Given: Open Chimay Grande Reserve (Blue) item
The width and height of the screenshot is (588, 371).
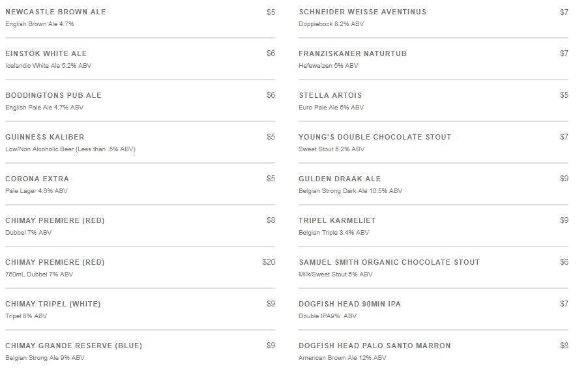Looking at the screenshot, I should [x=74, y=346].
